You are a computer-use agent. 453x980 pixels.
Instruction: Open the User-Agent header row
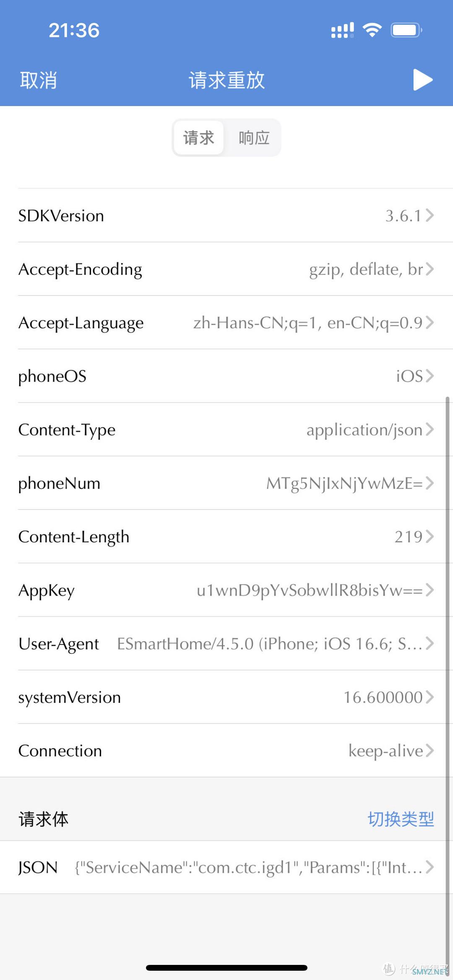click(226, 644)
